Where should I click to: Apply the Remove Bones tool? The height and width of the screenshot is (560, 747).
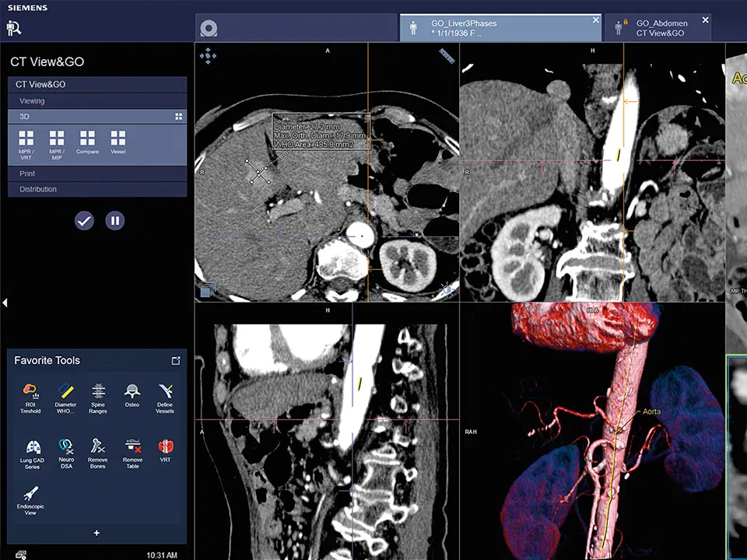(x=97, y=450)
